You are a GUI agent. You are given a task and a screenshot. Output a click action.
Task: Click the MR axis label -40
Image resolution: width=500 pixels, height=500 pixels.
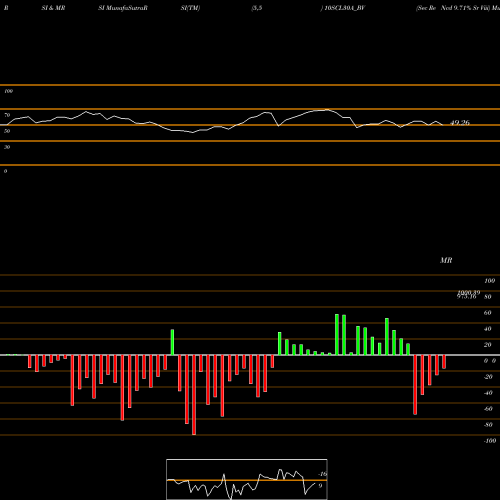click(x=488, y=393)
